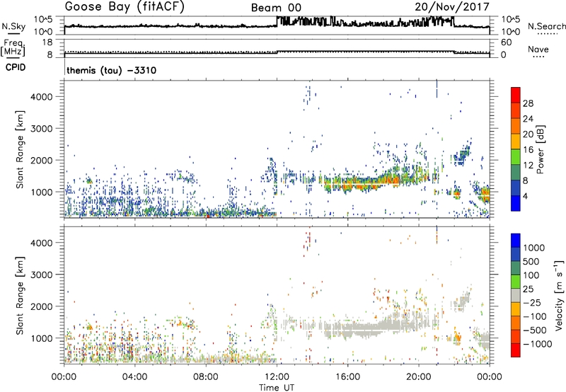This screenshot has width=566, height=392.
Task: Click the elevated noise step in the N.Sky trace
Action: pos(364,21)
